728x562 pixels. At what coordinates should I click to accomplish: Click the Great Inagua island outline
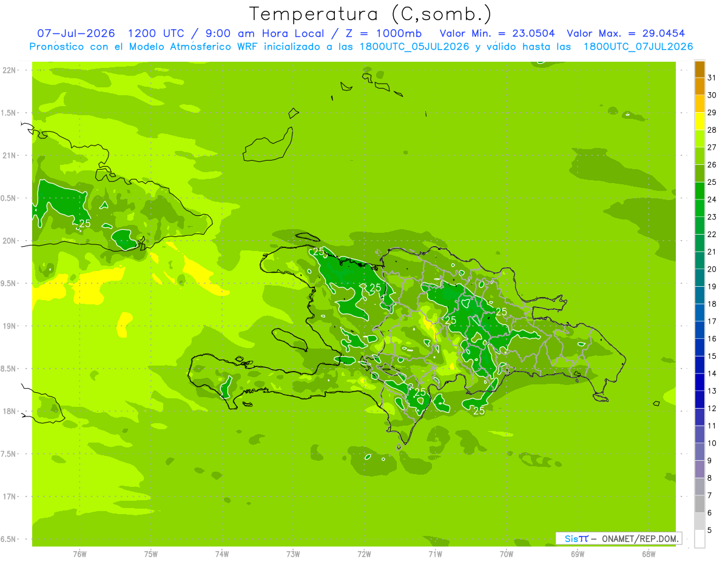pos(268,146)
